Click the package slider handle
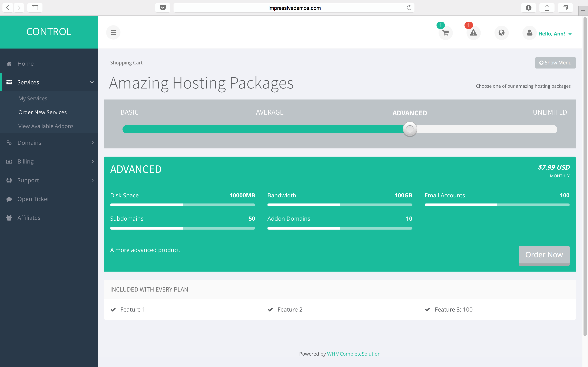Viewport: 588px width, 367px height. 410,129
